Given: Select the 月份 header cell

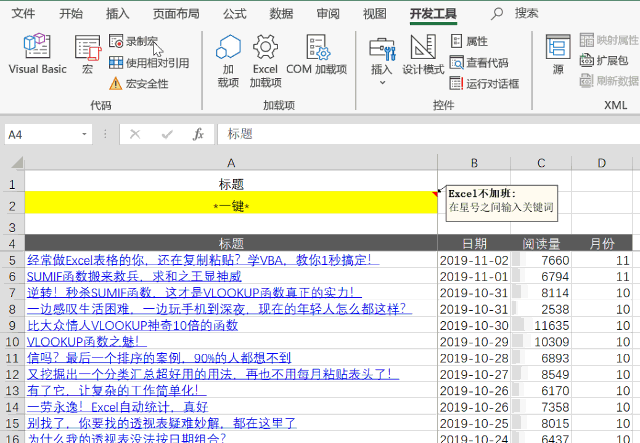Looking at the screenshot, I should (602, 243).
